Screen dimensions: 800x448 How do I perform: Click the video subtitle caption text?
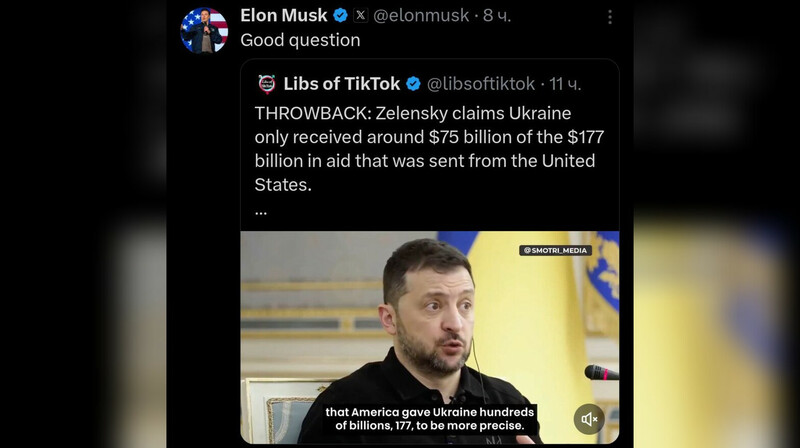click(x=430, y=418)
